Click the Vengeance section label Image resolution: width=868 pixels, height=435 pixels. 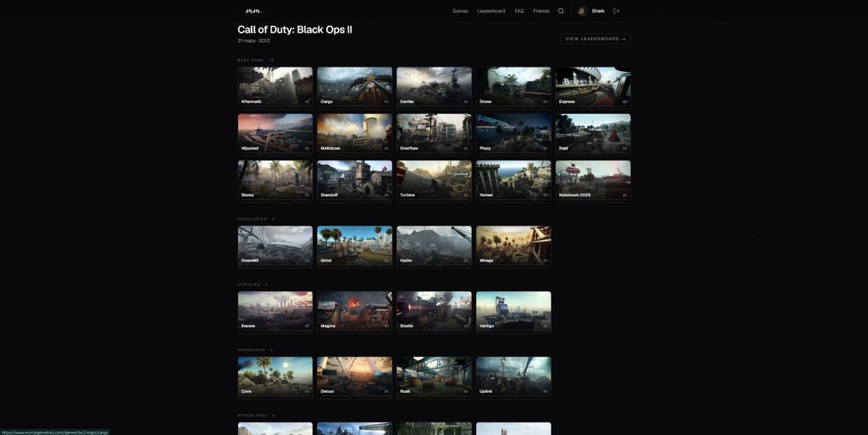click(x=255, y=350)
